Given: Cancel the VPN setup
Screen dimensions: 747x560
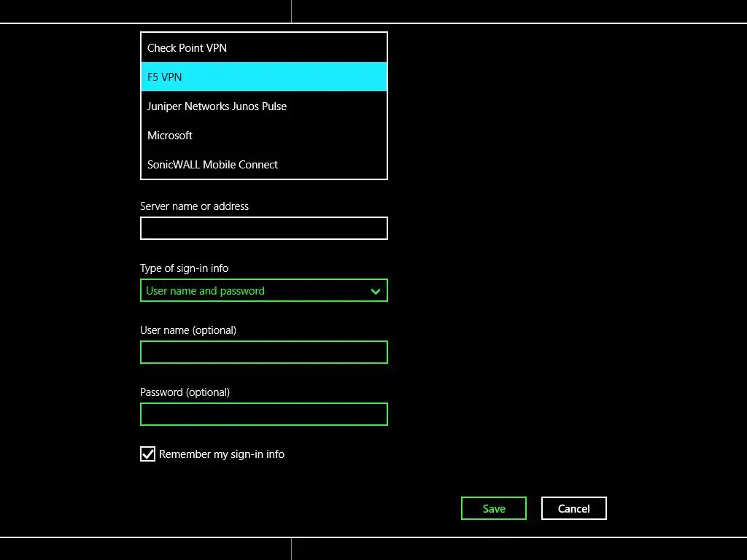Looking at the screenshot, I should 573,508.
